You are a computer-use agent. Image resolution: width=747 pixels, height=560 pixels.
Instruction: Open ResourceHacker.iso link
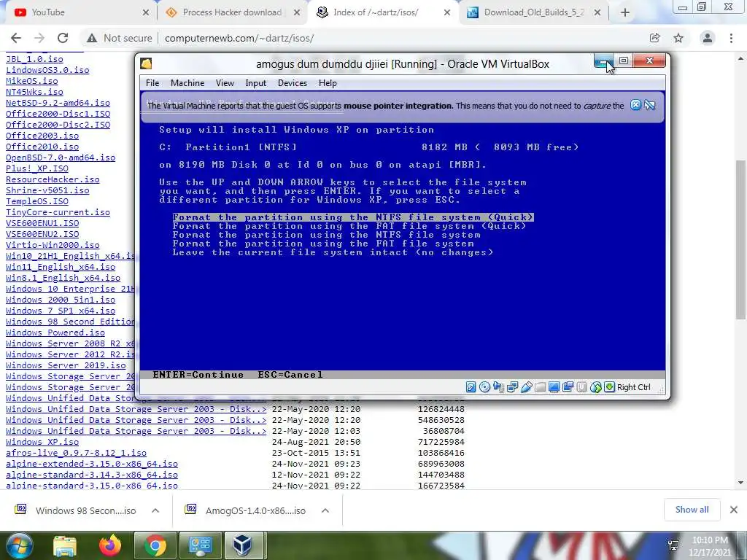(53, 179)
